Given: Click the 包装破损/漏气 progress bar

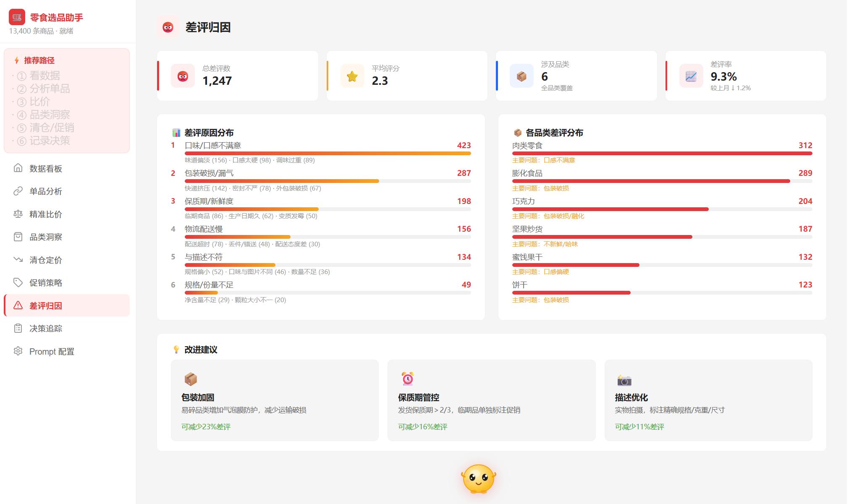Looking at the screenshot, I should pos(328,181).
